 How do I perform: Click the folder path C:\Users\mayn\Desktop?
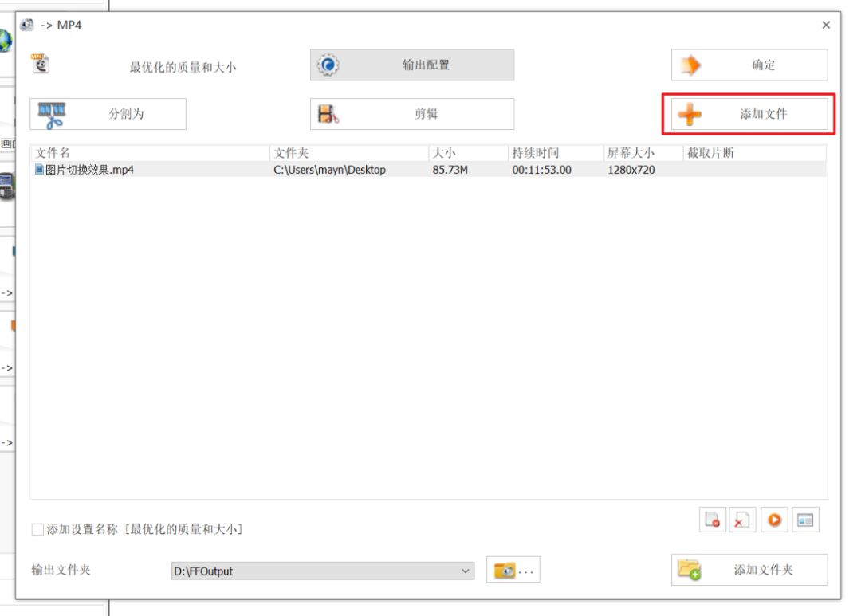[329, 170]
